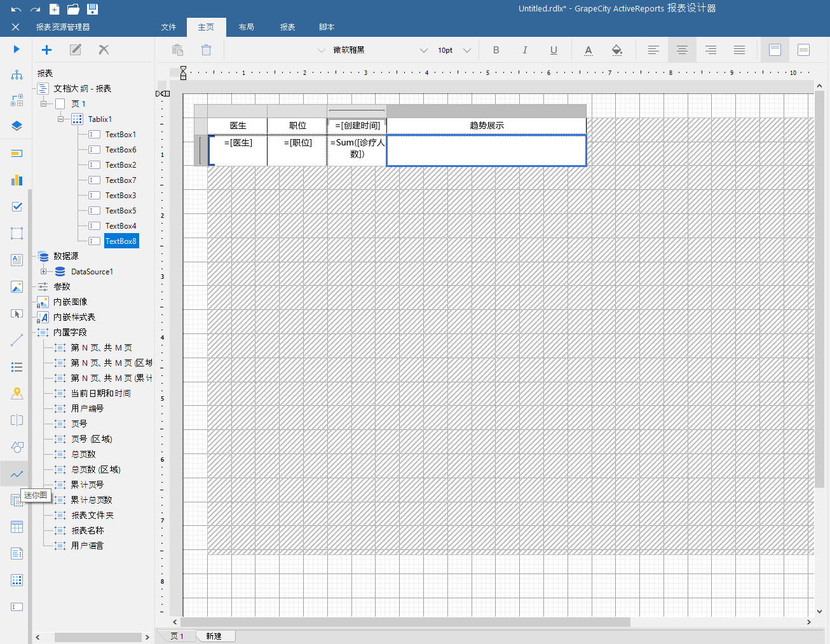Image resolution: width=830 pixels, height=644 pixels.
Task: Collapse the 页 1 tree node
Action: (43, 104)
